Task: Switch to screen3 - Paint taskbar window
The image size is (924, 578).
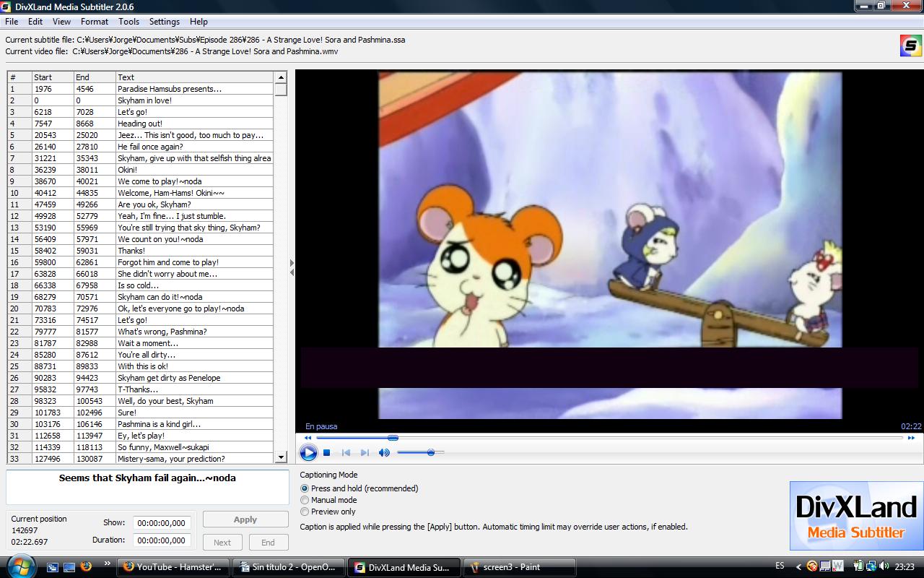Action: click(x=520, y=567)
